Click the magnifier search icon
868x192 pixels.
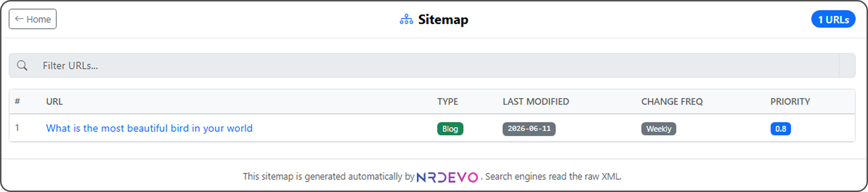(22, 65)
